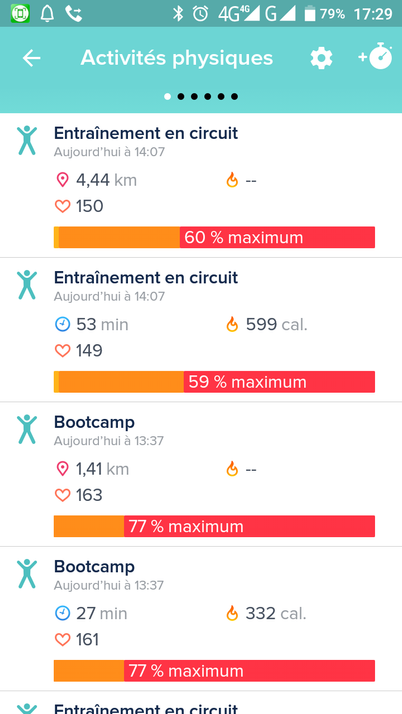Screen dimensions: 402x714
Task: Open Entraînement en circuit with 4,44 km
Action: 201,185
